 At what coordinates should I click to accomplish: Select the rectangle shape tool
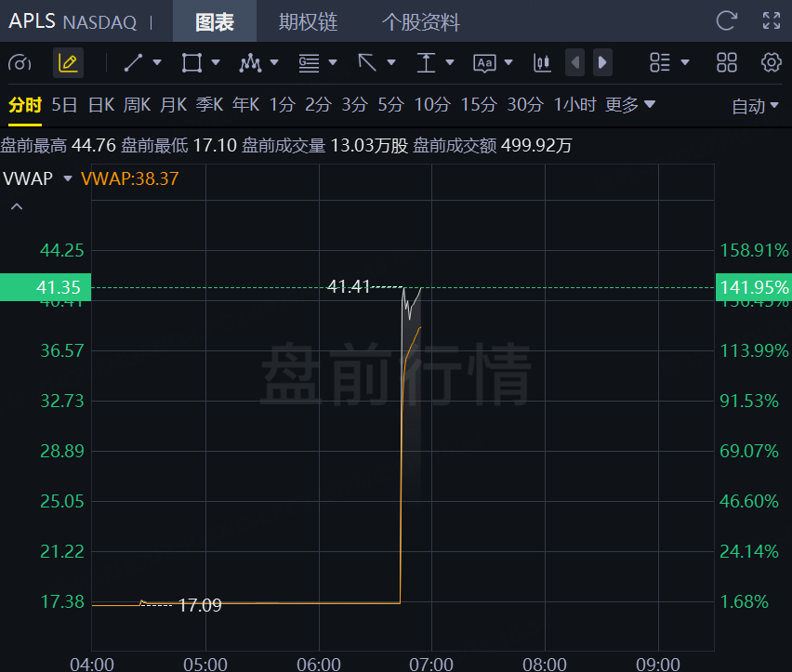(191, 63)
